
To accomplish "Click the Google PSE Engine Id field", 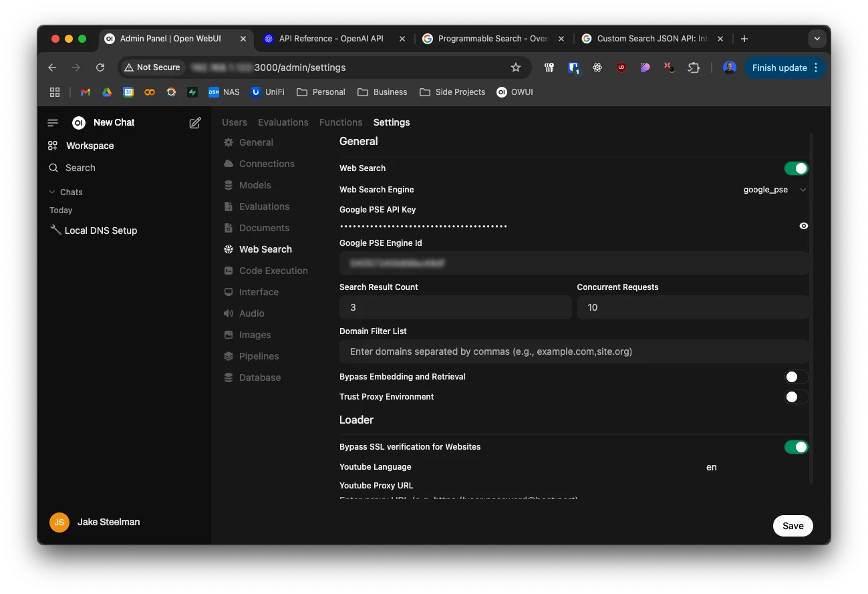I will (574, 263).
